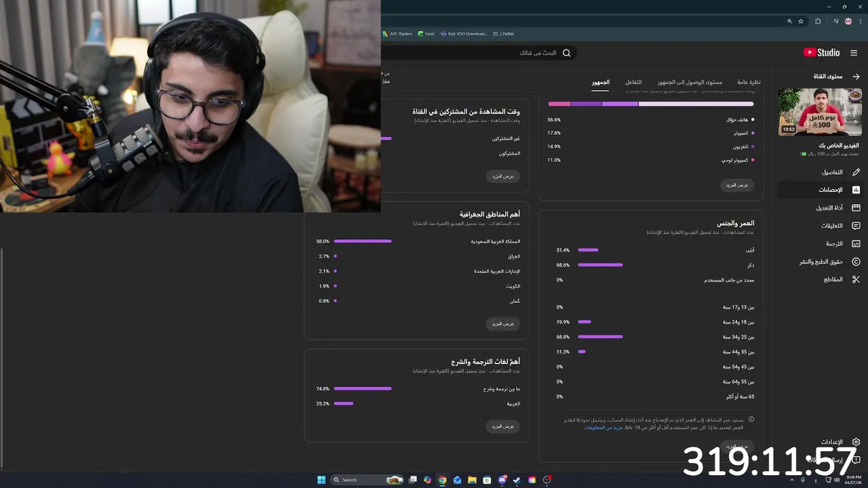This screenshot has height=488, width=868.
Task: Click the search magnifier in channel search
Action: coord(566,53)
